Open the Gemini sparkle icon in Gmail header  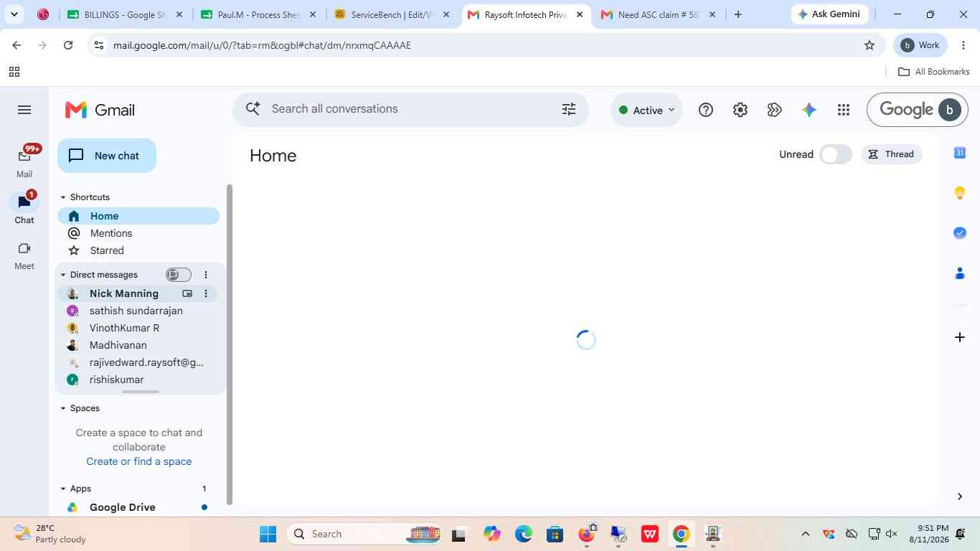click(x=809, y=110)
